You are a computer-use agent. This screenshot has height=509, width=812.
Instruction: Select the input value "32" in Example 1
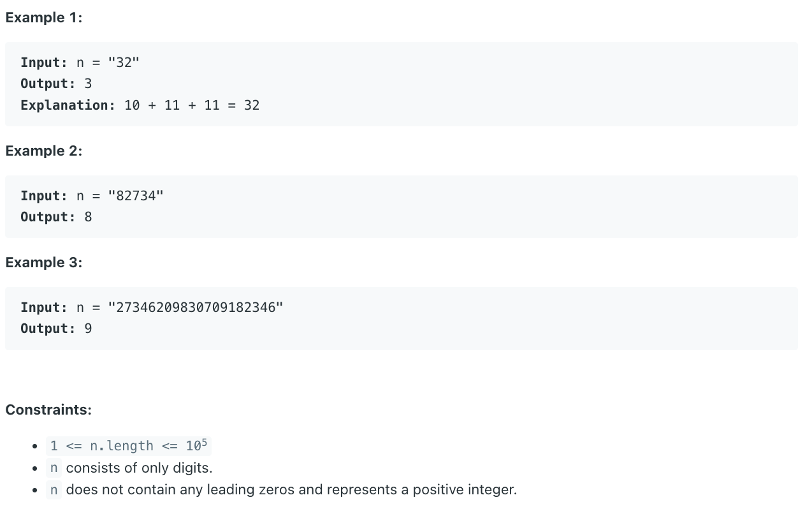[124, 63]
